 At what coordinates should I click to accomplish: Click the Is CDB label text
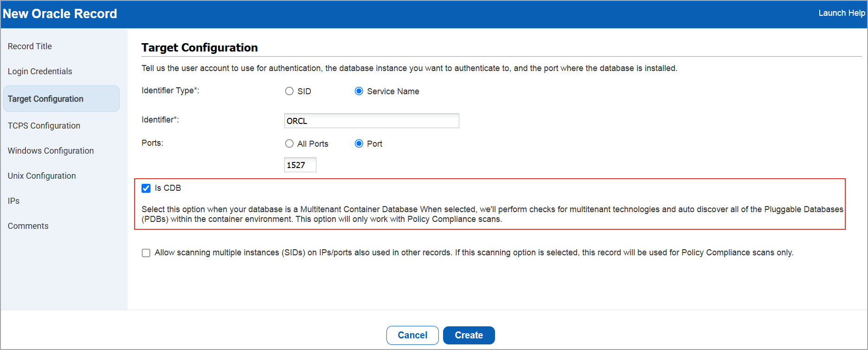(168, 188)
